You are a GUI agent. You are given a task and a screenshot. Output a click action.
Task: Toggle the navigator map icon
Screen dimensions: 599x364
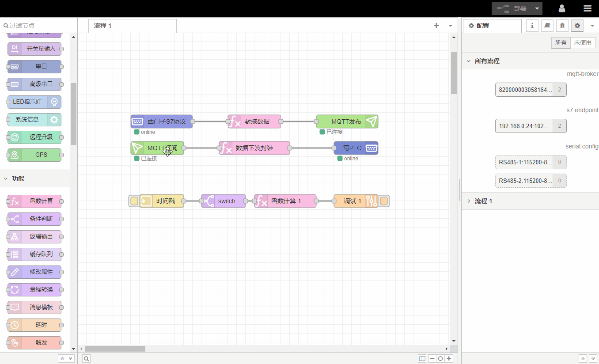(x=422, y=359)
